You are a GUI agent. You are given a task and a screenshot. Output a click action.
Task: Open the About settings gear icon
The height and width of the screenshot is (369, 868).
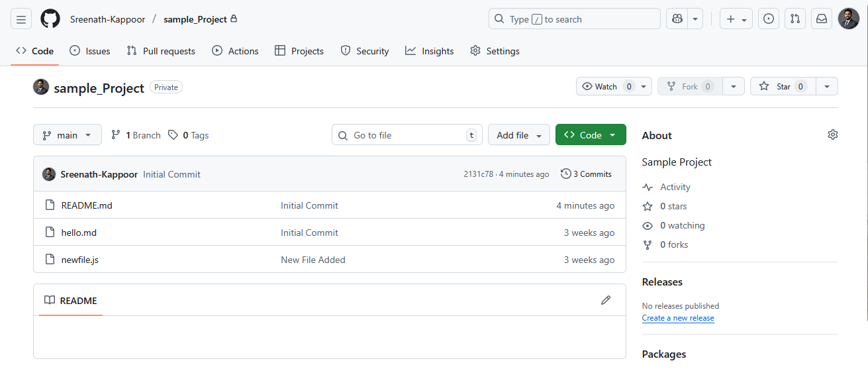pos(832,134)
